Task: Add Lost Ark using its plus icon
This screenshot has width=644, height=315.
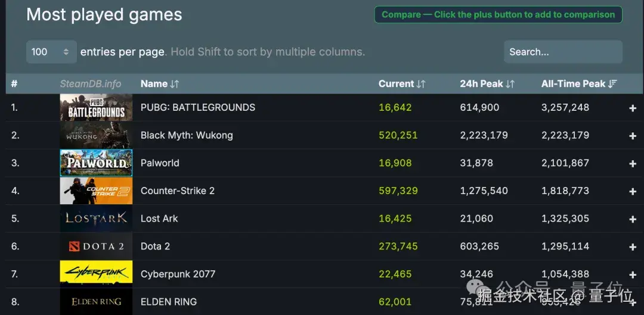Action: pos(633,219)
